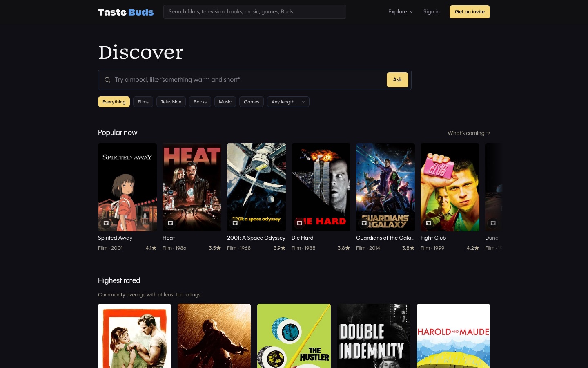The height and width of the screenshot is (368, 588).
Task: Click film icon on Guardians poster
Action: pos(364,223)
